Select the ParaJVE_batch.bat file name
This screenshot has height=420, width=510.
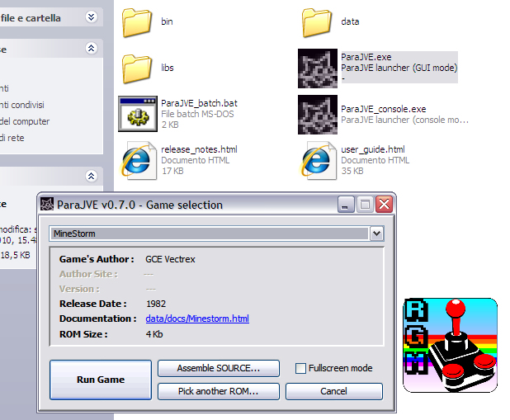(199, 103)
